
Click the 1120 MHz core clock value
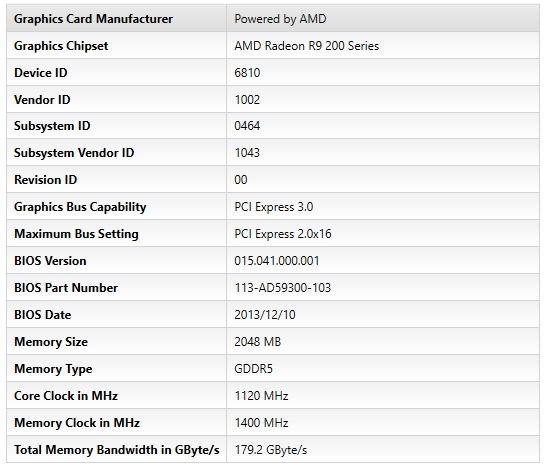[x=261, y=396]
